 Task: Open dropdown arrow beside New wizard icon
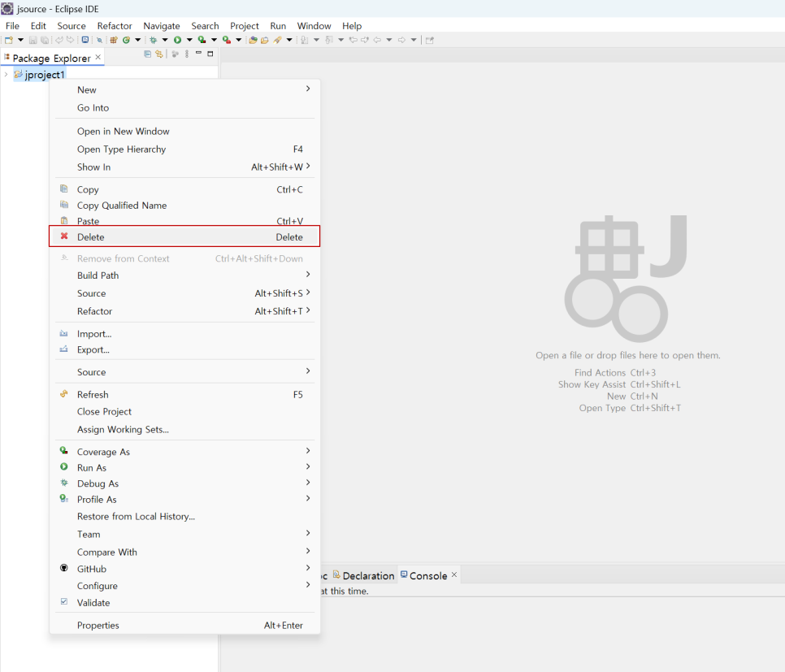tap(20, 40)
